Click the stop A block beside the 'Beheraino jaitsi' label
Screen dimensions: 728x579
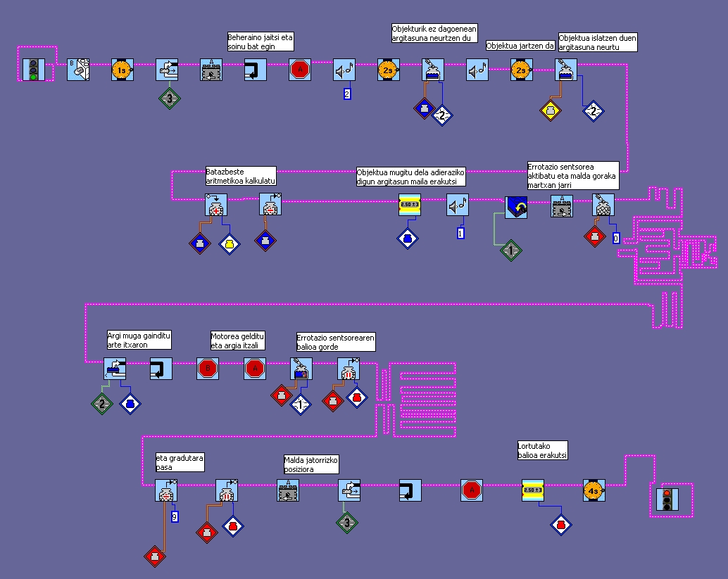click(300, 70)
